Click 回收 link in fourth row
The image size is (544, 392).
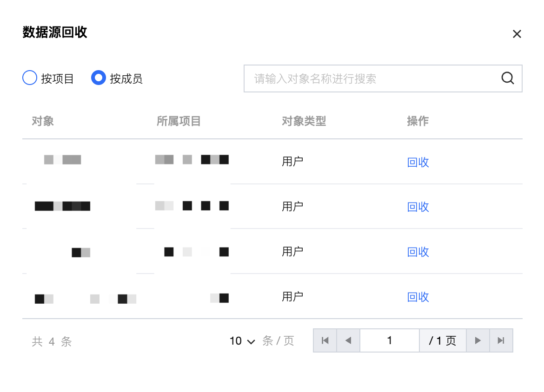coord(418,297)
